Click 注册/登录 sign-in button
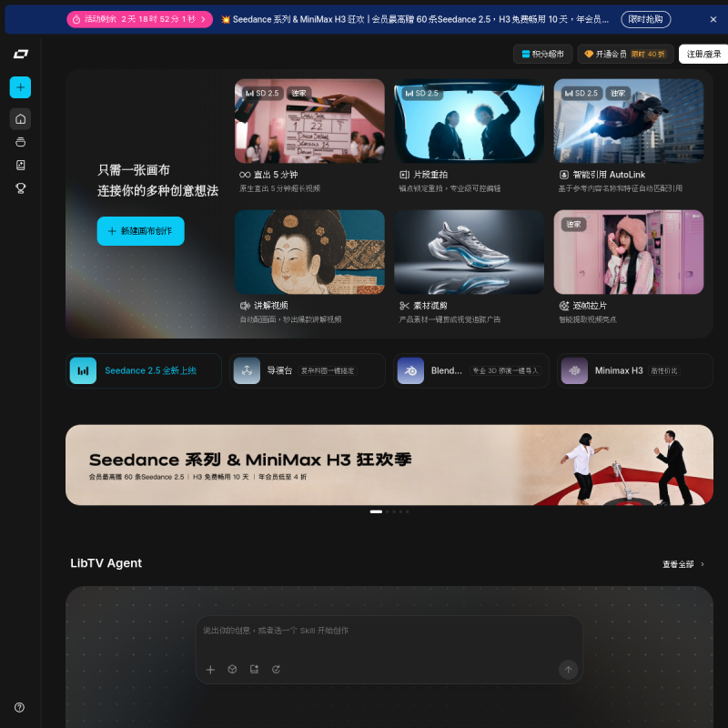Viewport: 728px width, 728px height. tap(703, 54)
